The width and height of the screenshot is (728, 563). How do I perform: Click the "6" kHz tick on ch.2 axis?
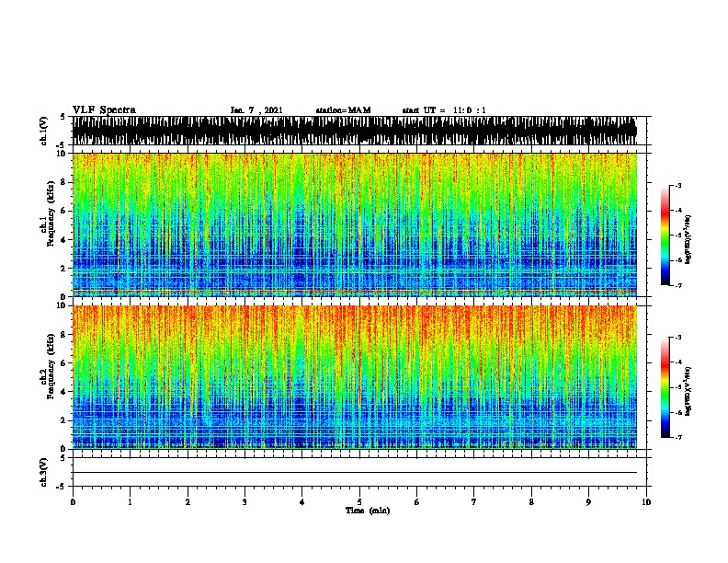point(64,362)
